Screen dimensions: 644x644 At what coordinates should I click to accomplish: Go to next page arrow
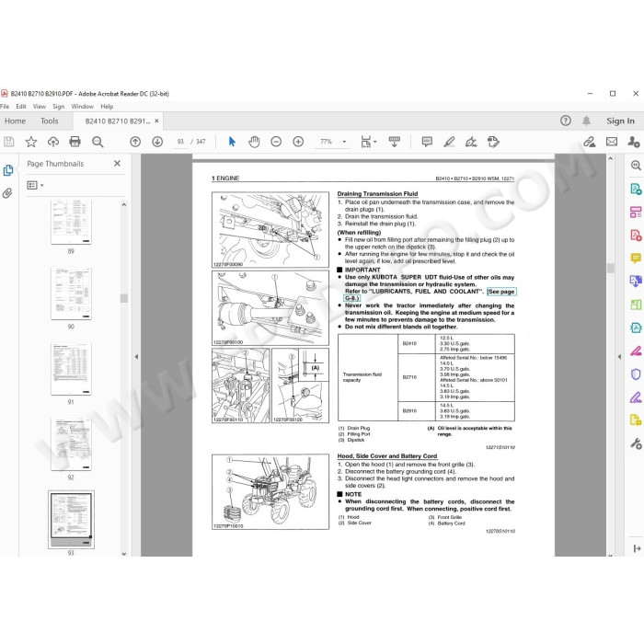tap(157, 142)
